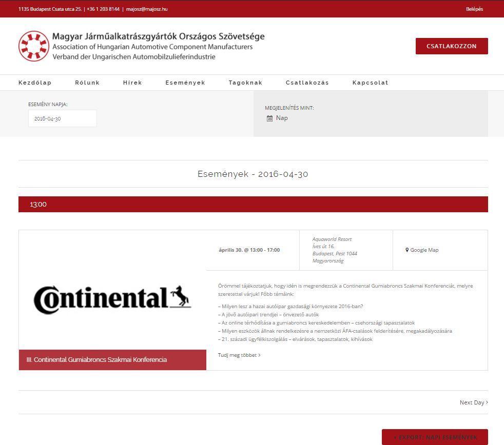Viewport: 504px width, 445px height.
Task: Click the Események - 2016-04-30 heading
Action: coord(253,174)
